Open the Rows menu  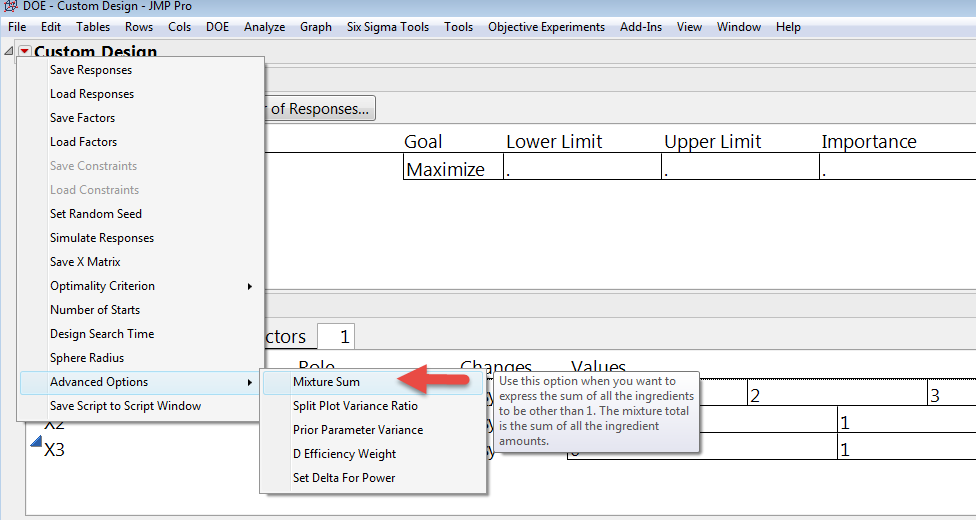coord(139,27)
